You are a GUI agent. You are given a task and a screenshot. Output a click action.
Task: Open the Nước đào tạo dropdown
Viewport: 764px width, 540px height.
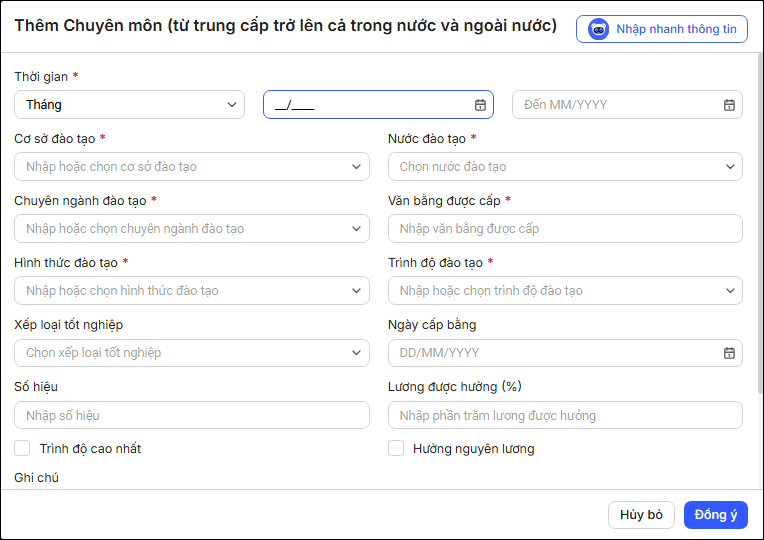(565, 167)
